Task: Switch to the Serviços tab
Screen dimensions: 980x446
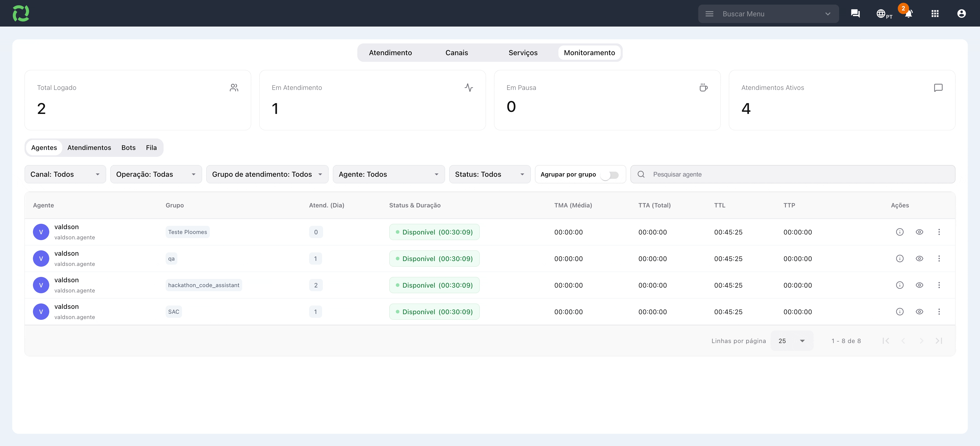Action: pyautogui.click(x=523, y=53)
